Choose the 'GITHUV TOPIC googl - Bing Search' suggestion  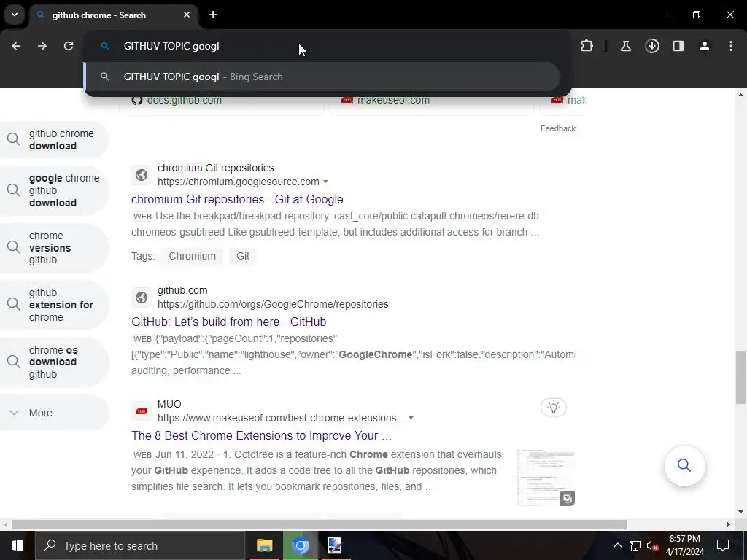pos(322,77)
